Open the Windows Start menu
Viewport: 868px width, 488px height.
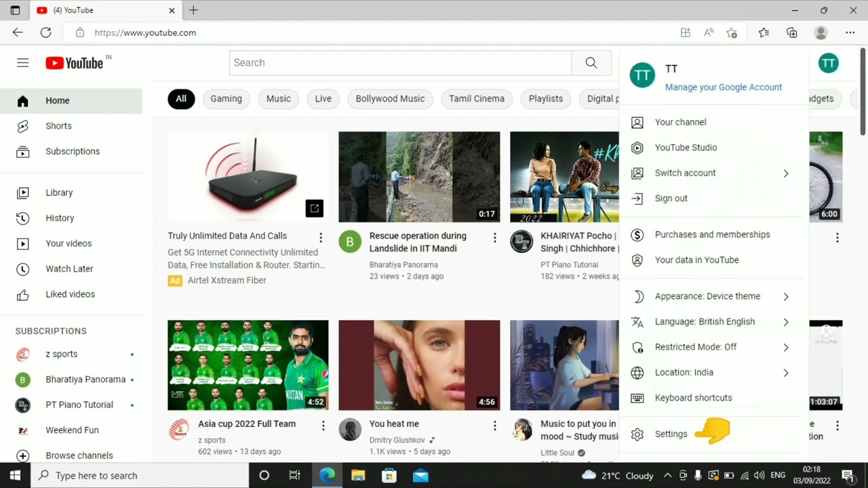tap(15, 476)
